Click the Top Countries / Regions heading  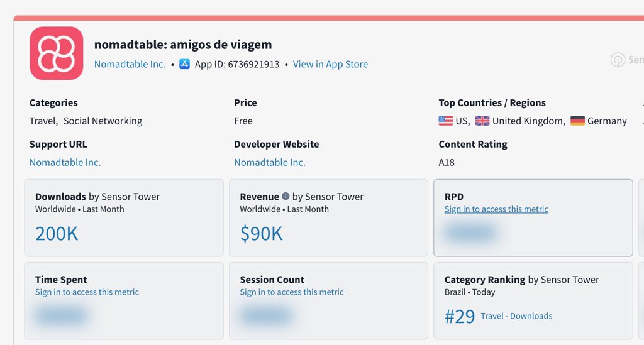click(x=492, y=102)
